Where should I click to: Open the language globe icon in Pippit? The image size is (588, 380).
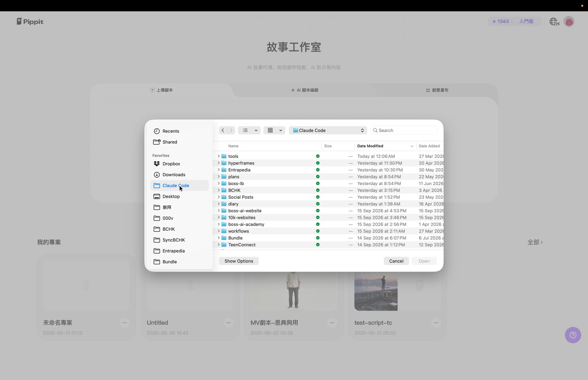(554, 22)
